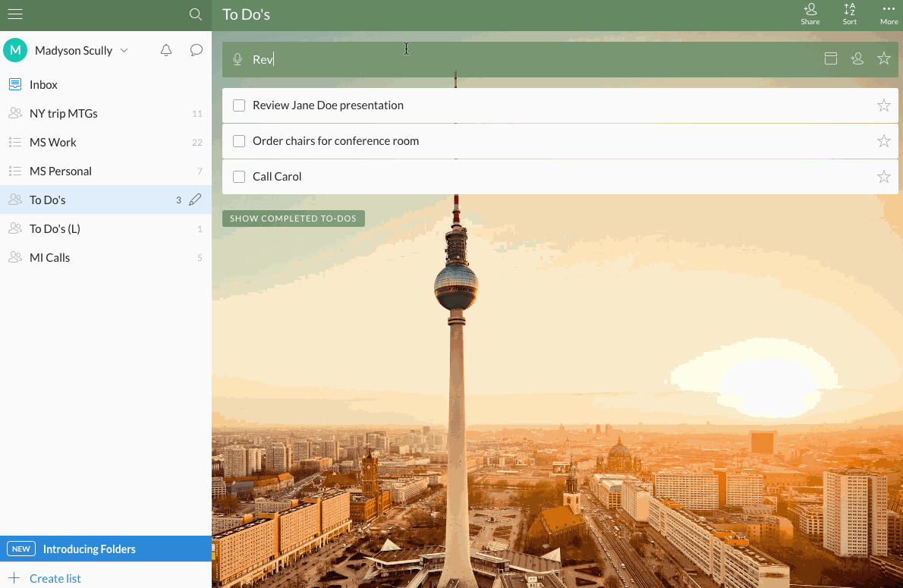
Task: Open the Call Carol task text
Action: pyautogui.click(x=277, y=177)
